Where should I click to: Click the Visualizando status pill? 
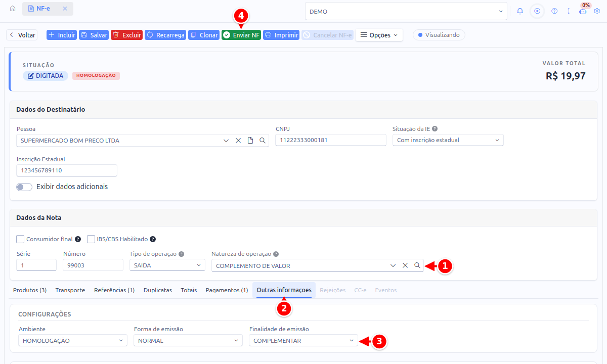[x=439, y=35]
